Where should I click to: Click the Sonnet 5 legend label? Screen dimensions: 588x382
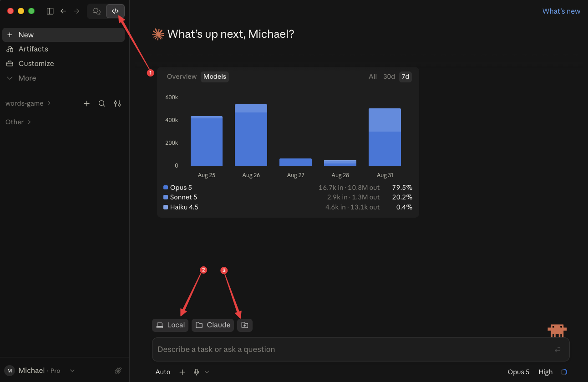tap(183, 197)
